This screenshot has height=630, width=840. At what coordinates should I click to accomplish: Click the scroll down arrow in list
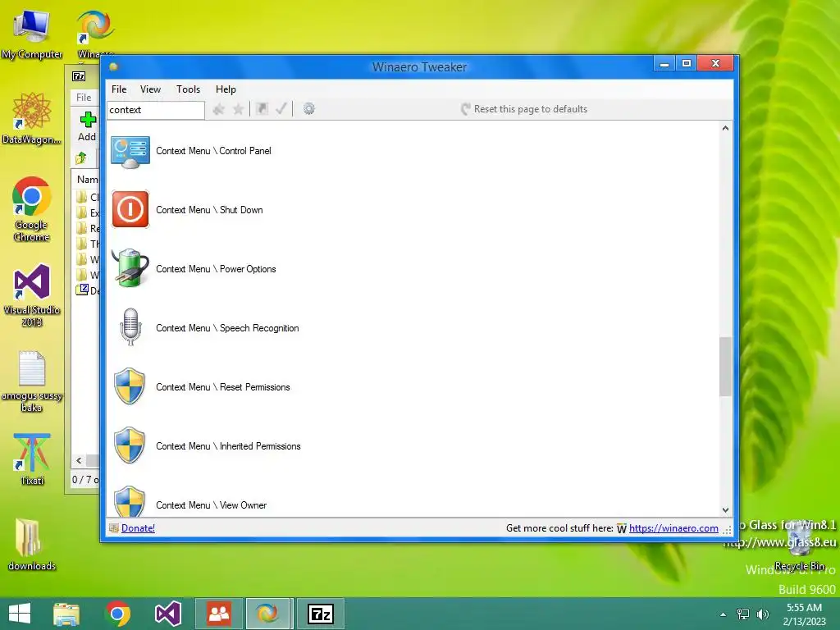(x=725, y=510)
